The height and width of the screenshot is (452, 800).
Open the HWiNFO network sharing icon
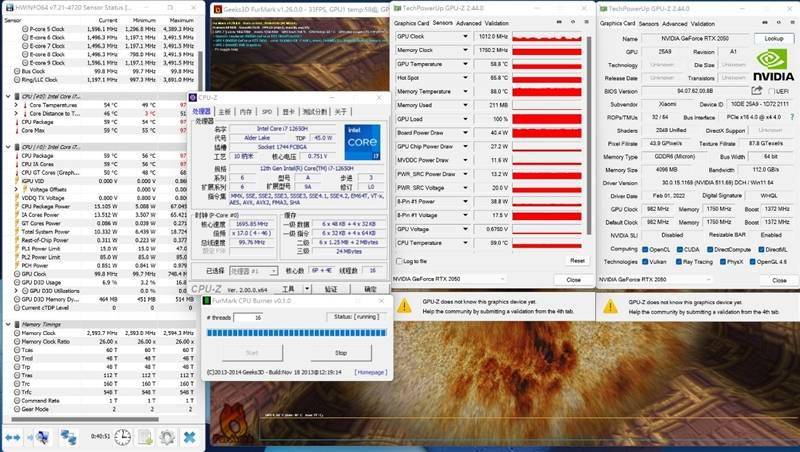68,437
